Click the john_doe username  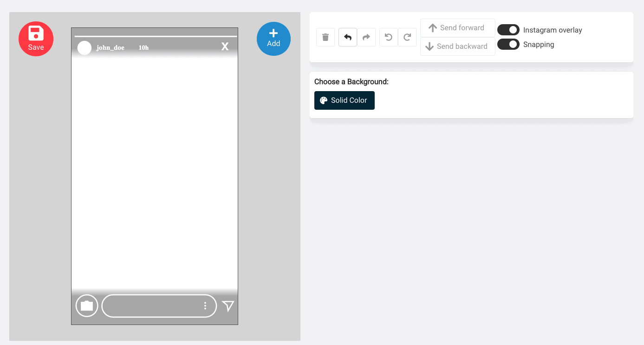click(111, 48)
